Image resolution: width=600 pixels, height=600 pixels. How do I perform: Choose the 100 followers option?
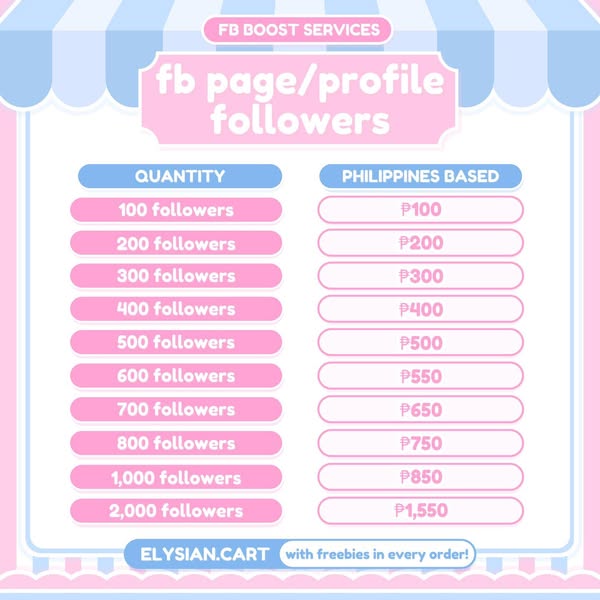[x=176, y=210]
